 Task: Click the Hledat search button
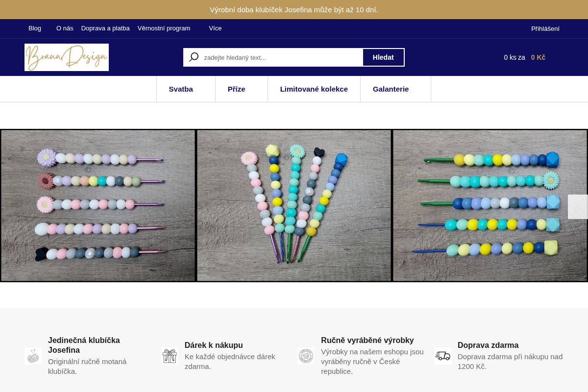pyautogui.click(x=383, y=57)
